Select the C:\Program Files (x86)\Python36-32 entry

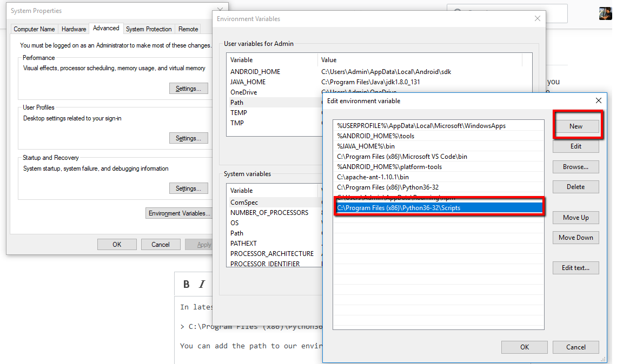439,187
